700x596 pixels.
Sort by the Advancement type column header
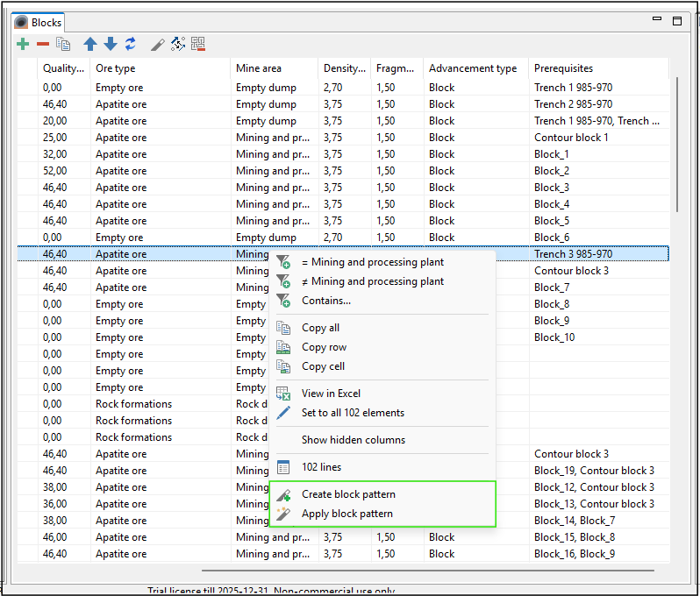(x=476, y=68)
